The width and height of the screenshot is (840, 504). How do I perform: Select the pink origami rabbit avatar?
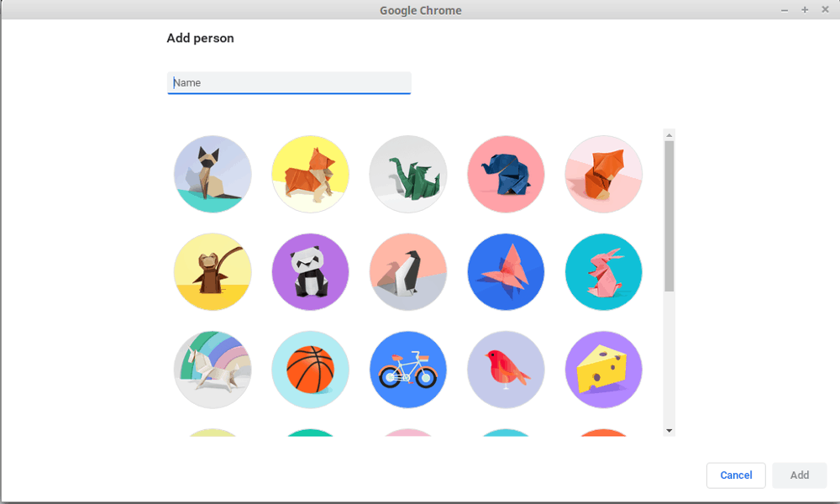[x=603, y=271]
